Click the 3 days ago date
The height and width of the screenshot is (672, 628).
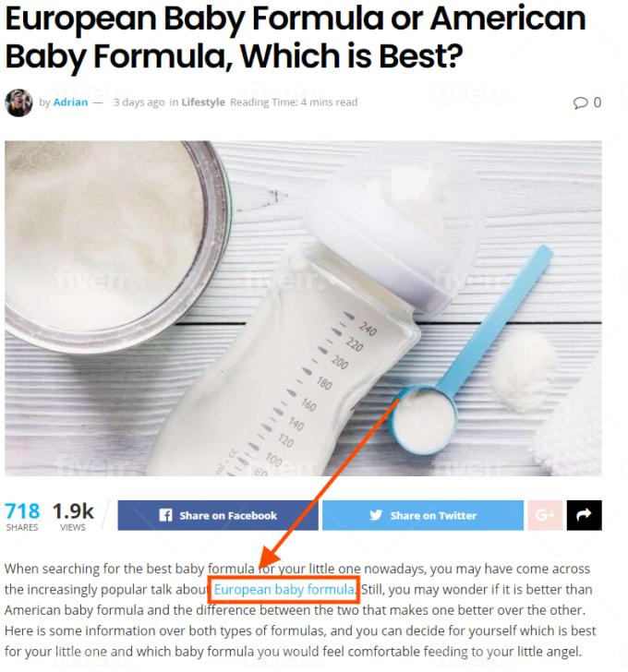coord(139,102)
